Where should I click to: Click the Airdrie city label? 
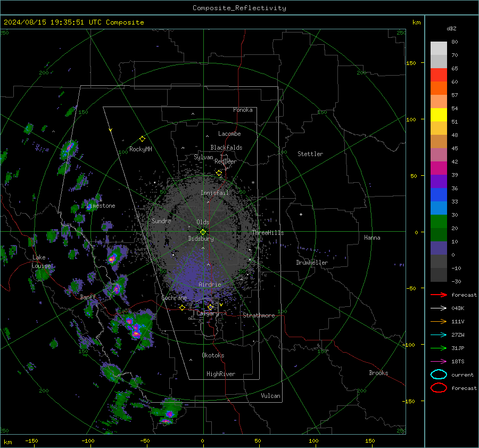click(x=210, y=284)
